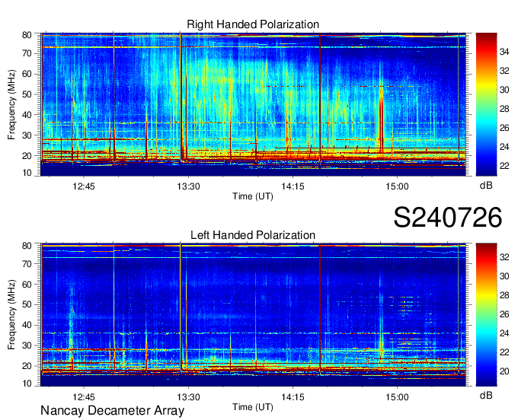Click inside the left-handed polarization spectrogram
518x420 pixels.
coord(253,315)
